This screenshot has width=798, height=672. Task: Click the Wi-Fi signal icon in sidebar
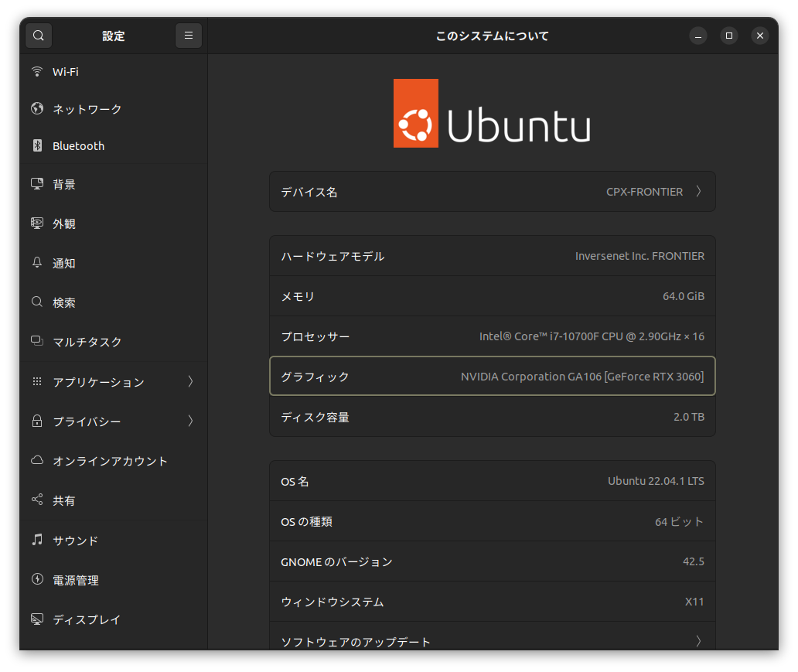pos(37,71)
